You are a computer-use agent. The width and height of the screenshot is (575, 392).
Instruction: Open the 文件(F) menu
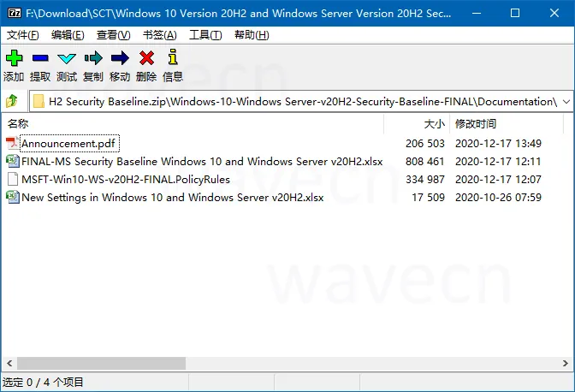(23, 35)
